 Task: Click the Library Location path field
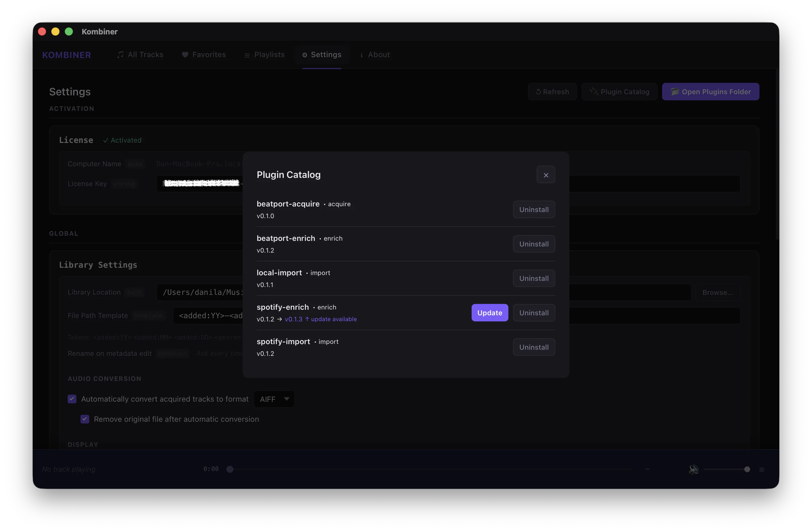[x=423, y=292]
